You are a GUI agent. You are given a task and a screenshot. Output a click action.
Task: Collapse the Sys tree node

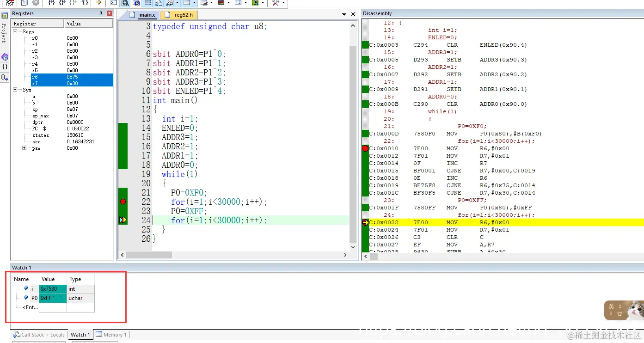pos(15,90)
